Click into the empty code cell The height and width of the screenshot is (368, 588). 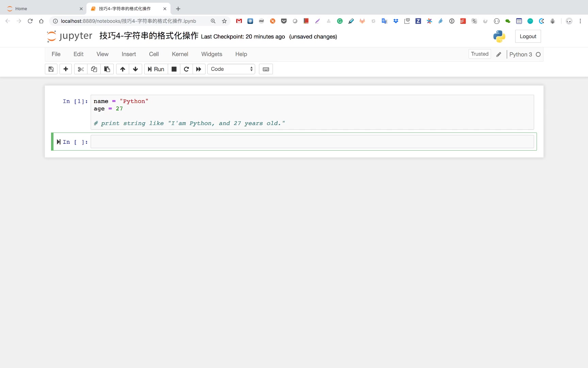(312, 142)
